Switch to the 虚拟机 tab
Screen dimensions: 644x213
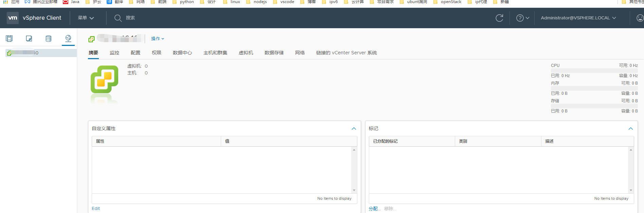246,53
